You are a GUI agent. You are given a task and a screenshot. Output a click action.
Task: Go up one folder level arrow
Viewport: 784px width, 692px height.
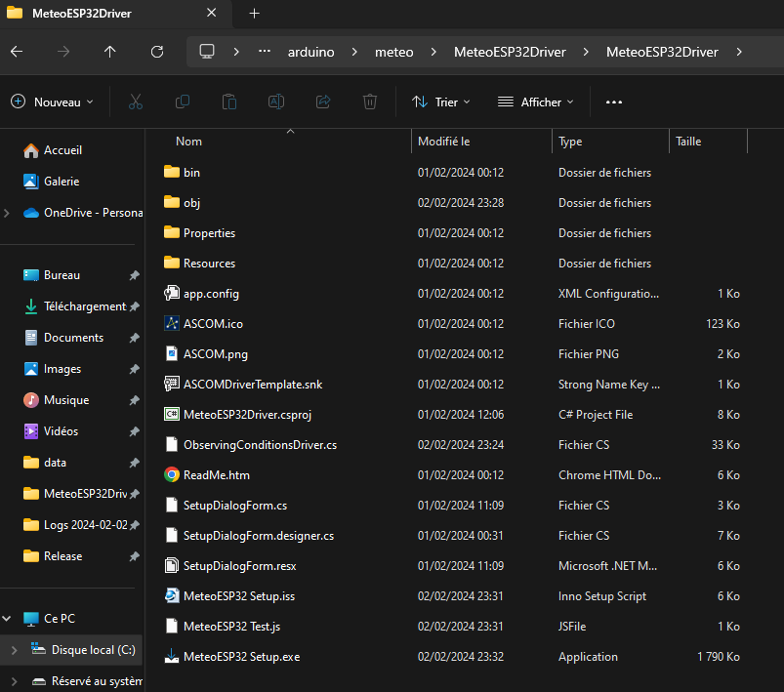[x=109, y=52]
